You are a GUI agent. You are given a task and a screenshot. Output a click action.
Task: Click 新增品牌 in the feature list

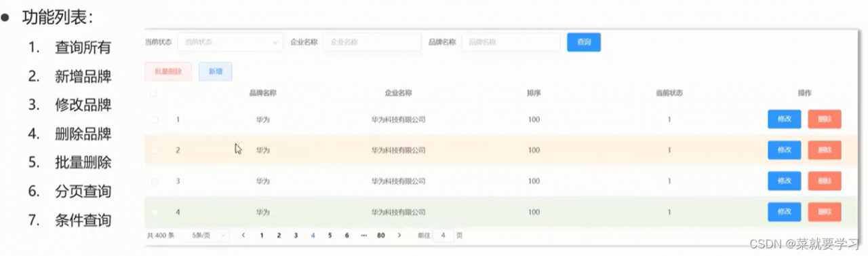point(83,76)
